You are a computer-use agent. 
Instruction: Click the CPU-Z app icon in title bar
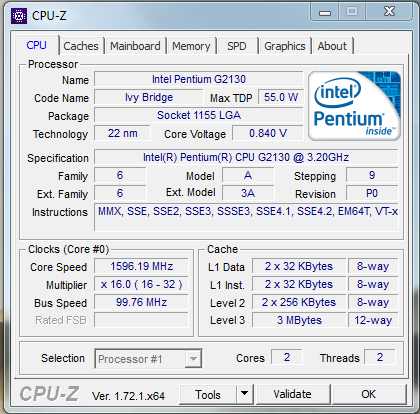(x=19, y=16)
